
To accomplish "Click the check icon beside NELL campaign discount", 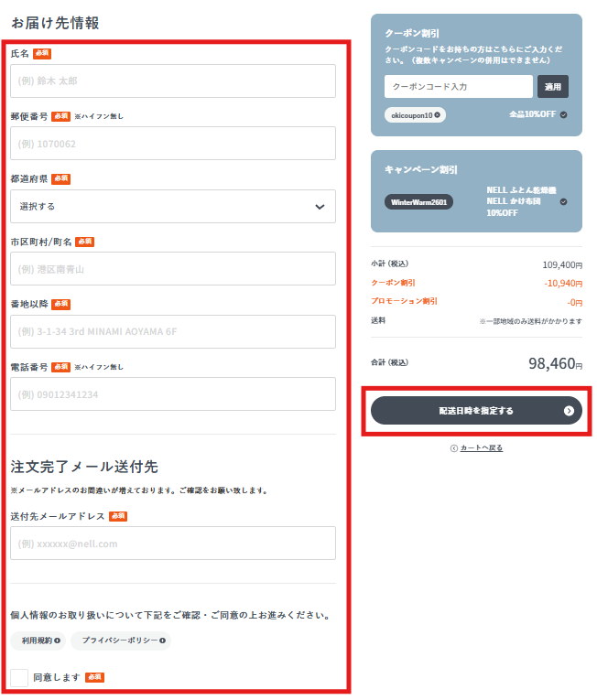I will 563,202.
